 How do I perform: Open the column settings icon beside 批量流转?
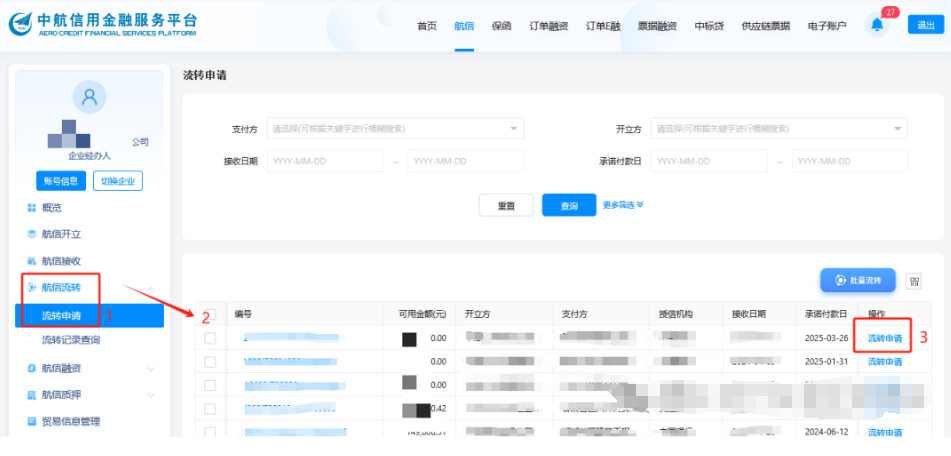point(914,281)
